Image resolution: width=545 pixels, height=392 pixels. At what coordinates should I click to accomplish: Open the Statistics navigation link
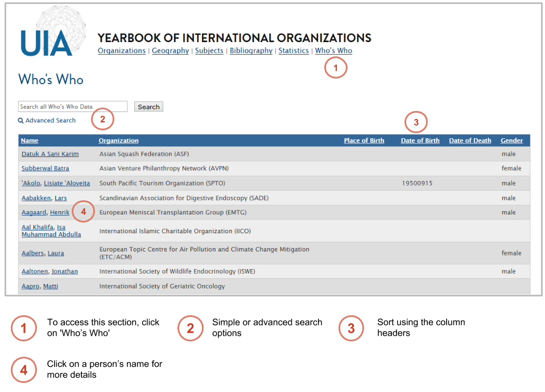[294, 51]
